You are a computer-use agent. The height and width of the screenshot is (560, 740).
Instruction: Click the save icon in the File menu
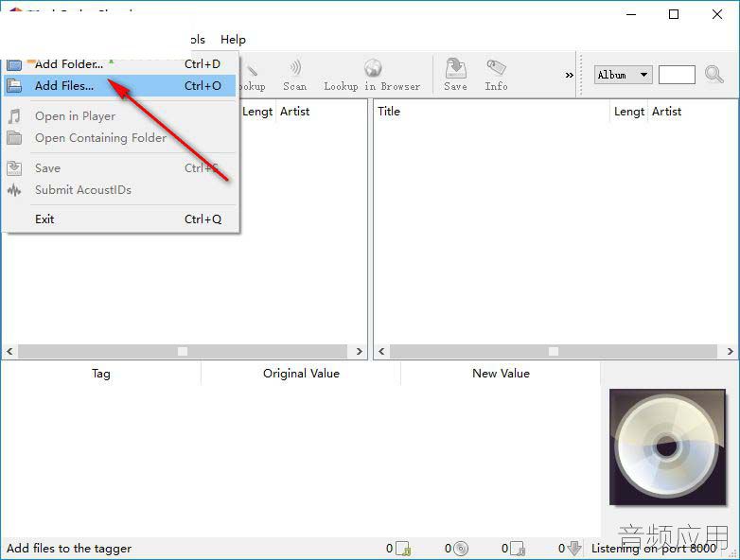click(14, 168)
